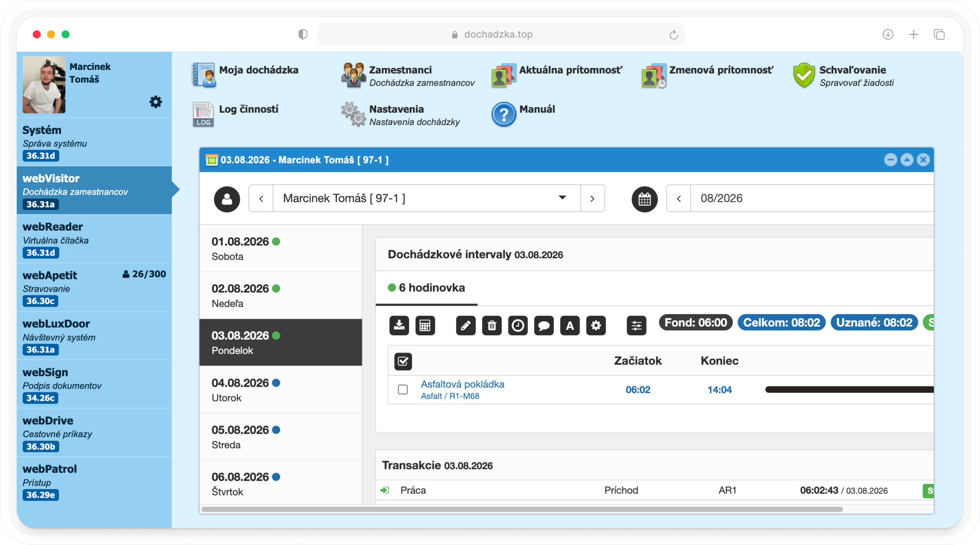Click the trash delete icon
980x545 pixels.
click(492, 325)
